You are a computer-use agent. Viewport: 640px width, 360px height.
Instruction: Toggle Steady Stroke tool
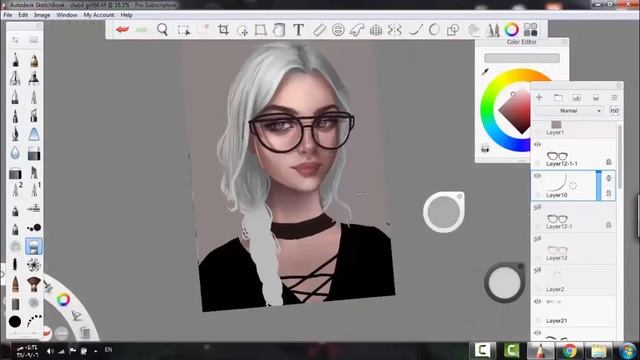coord(415,30)
